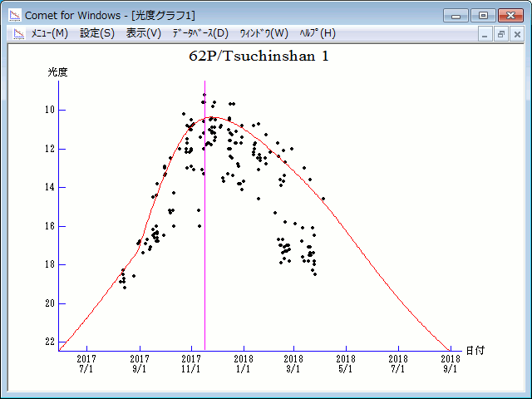The width and height of the screenshot is (532, 399).
Task: Close the inner 光度グラフ1 document
Action: [x=516, y=34]
